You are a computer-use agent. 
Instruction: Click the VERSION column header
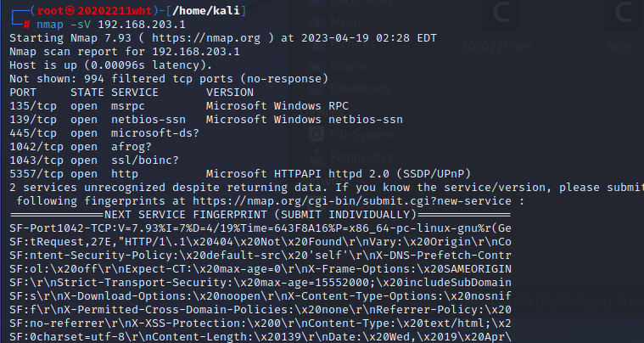tap(229, 92)
